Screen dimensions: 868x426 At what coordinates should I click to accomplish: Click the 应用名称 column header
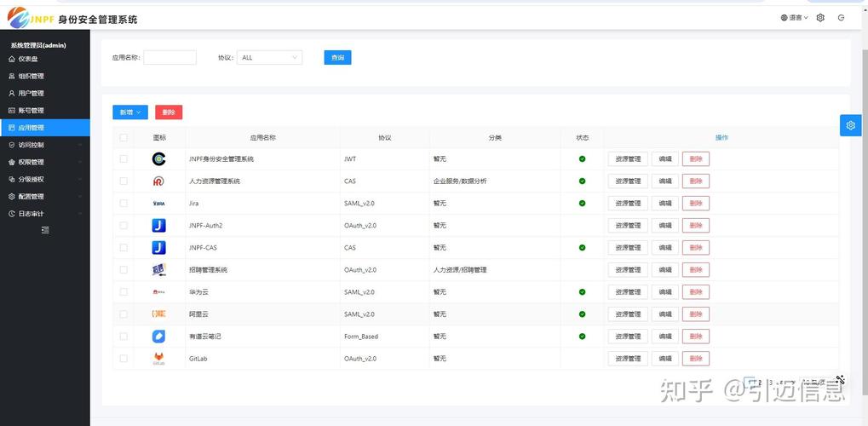click(263, 137)
